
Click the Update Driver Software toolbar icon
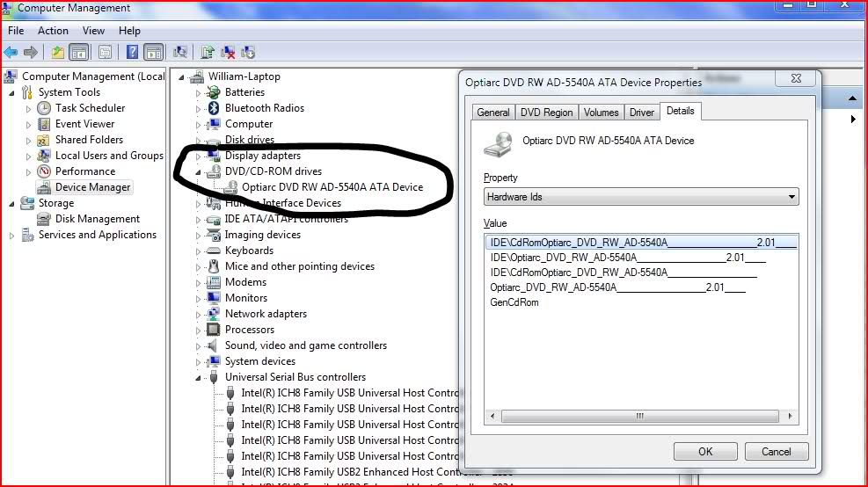[208, 53]
